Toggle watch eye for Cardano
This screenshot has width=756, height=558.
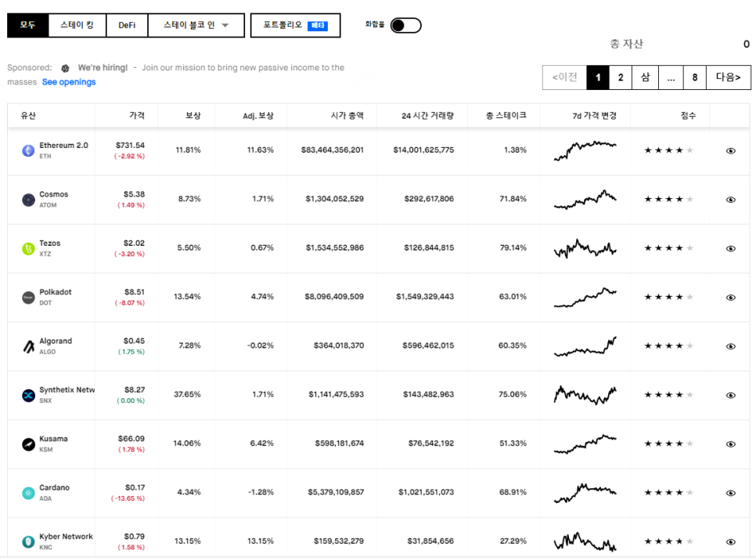[x=730, y=493]
